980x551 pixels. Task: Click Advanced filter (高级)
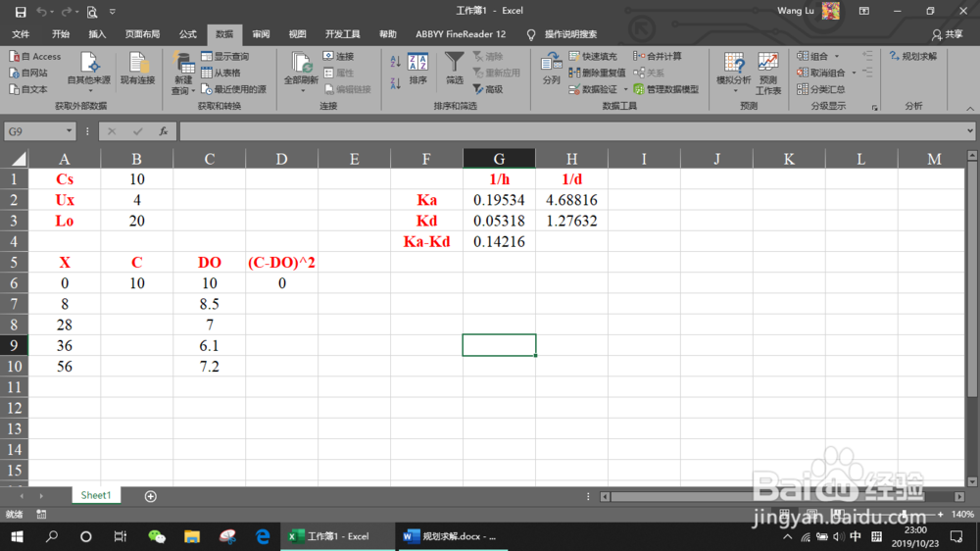(488, 89)
